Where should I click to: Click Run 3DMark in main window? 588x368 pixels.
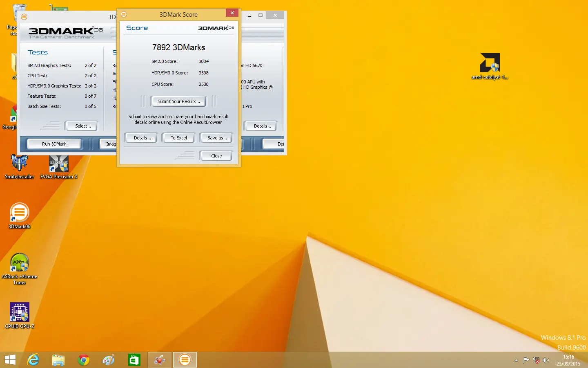(x=54, y=144)
